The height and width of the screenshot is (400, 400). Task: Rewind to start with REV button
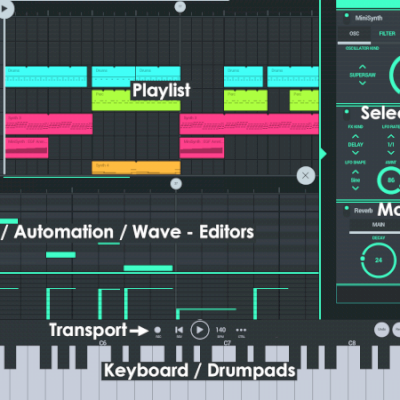(179, 330)
